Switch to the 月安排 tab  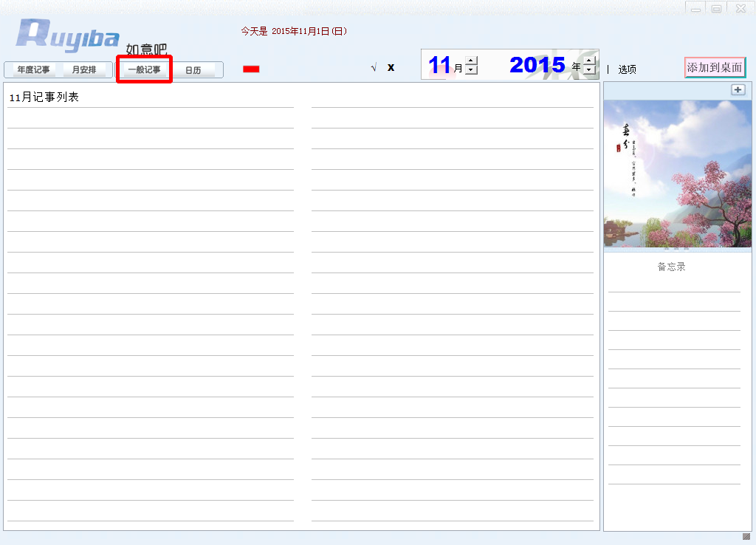(x=84, y=69)
